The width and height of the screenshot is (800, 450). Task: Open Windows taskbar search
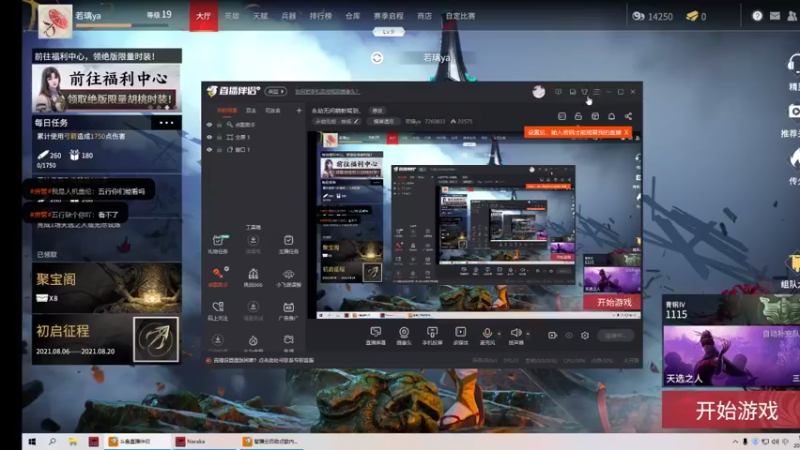point(52,441)
